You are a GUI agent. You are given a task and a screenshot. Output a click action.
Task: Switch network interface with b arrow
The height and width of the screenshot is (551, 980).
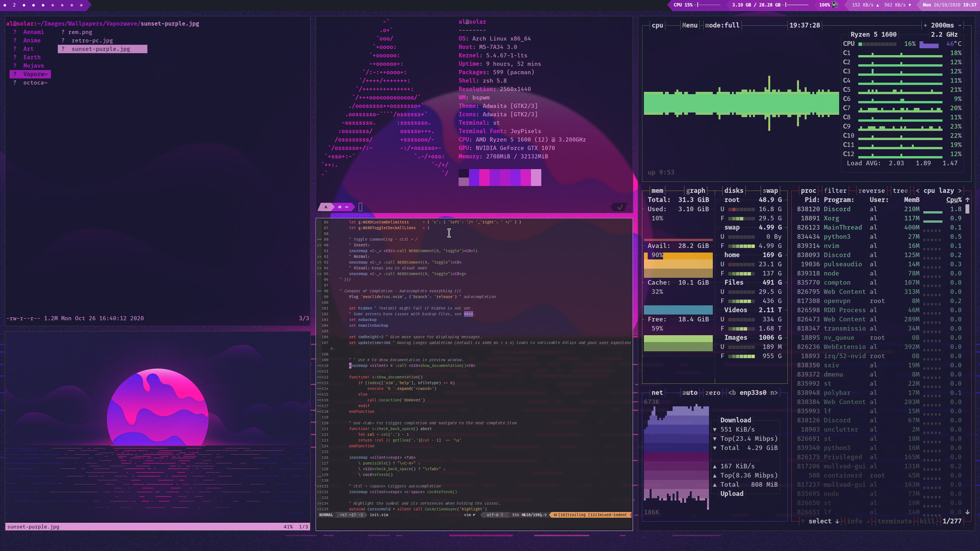732,393
